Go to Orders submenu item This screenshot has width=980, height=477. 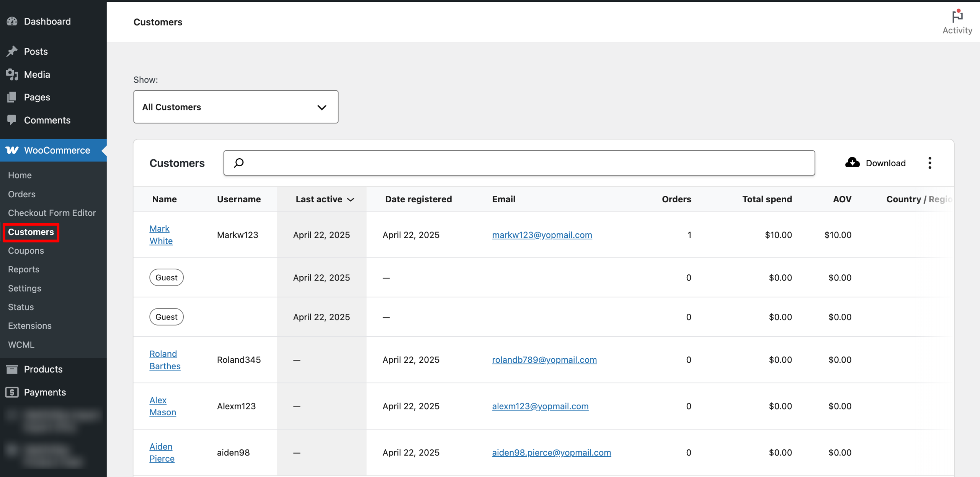[x=22, y=194]
